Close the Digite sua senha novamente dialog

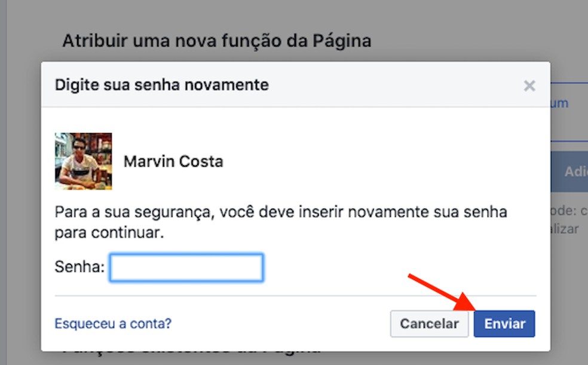[529, 85]
